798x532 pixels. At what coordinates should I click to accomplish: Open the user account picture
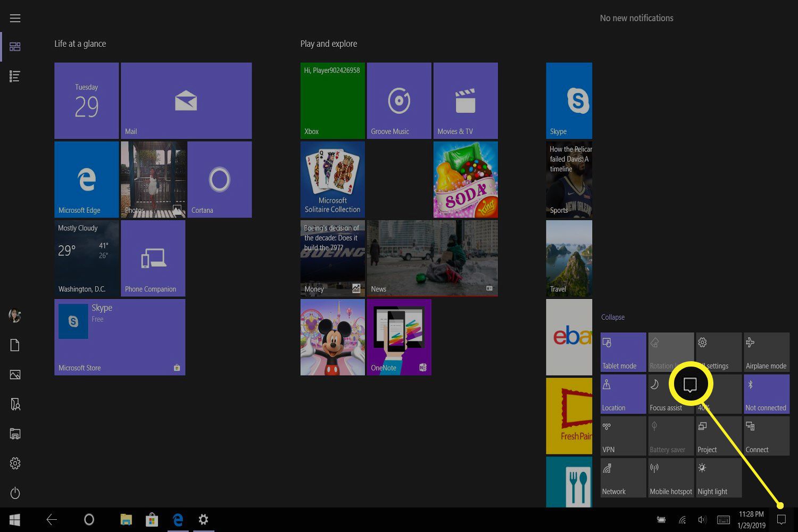coord(15,315)
